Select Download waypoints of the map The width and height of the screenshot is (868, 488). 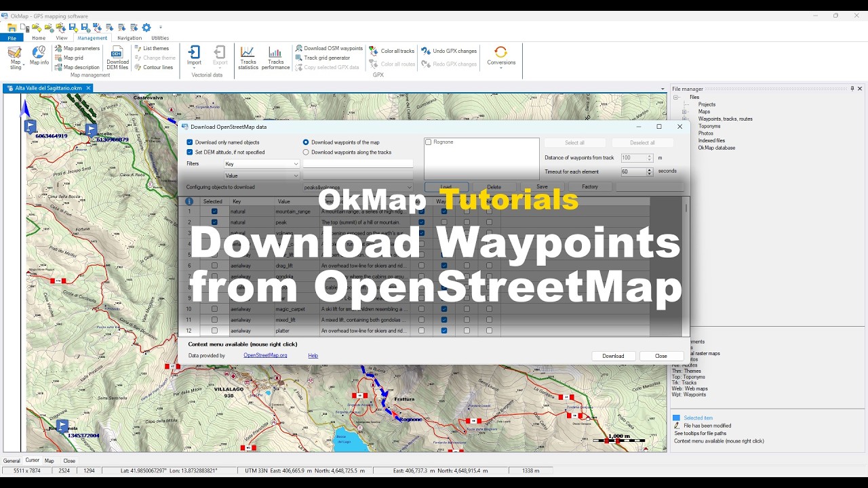306,142
